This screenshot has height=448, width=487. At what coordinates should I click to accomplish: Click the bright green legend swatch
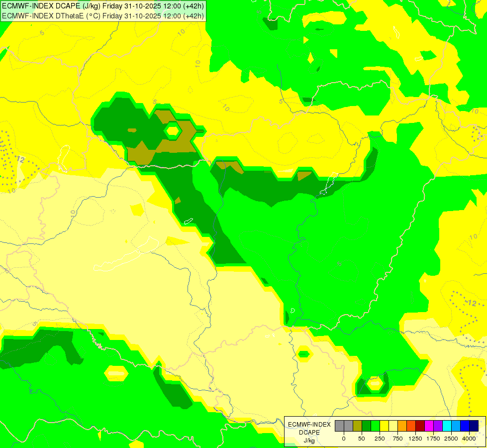pyautogui.click(x=376, y=426)
